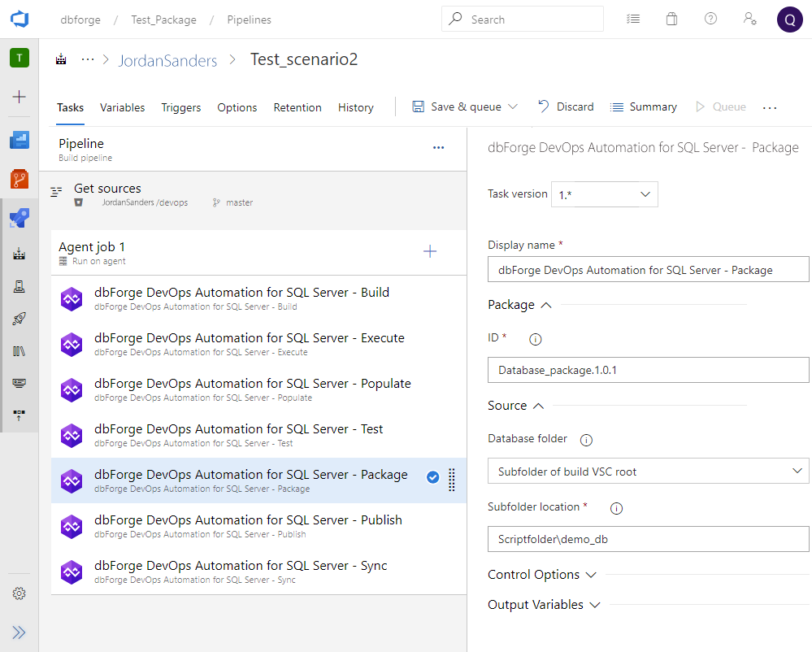Show info tooltip for Subfolder location
The height and width of the screenshot is (652, 812).
point(616,509)
